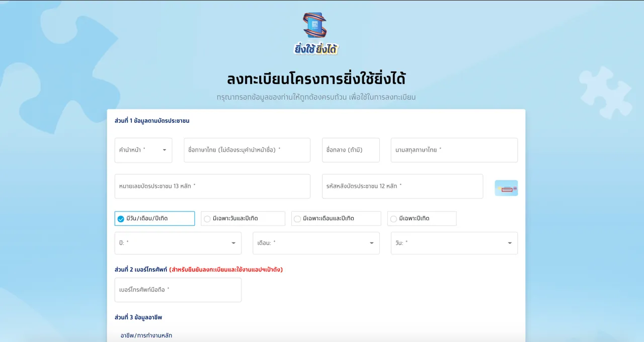
Task: Click the ส่วนที่ 2 เบอร์โทรศัพท์ heading
Action: click(x=141, y=269)
